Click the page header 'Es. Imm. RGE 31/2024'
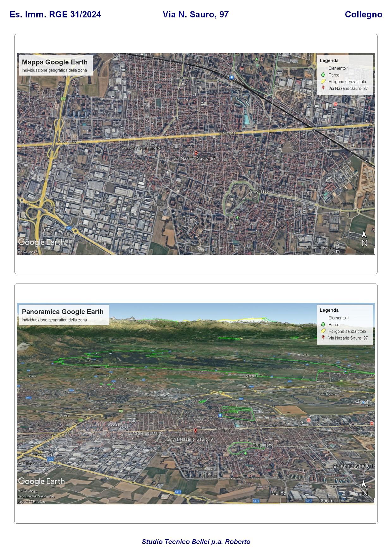 (55, 15)
